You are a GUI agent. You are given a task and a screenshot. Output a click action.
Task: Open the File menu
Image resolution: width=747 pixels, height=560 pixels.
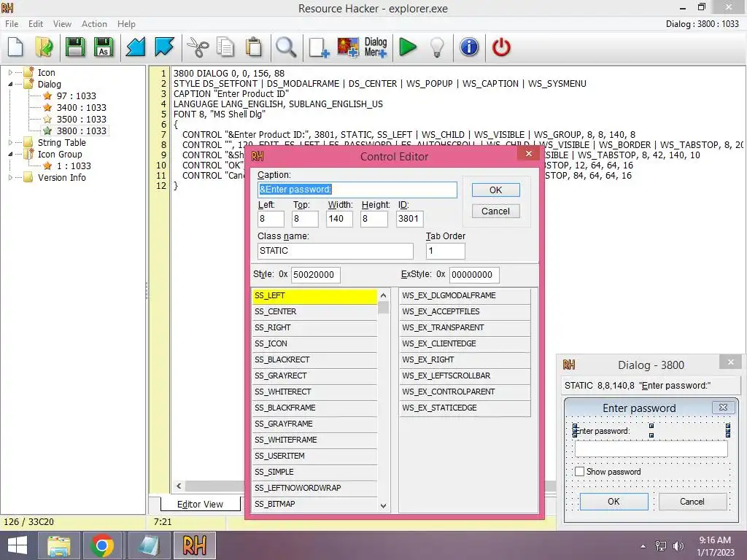tap(12, 24)
